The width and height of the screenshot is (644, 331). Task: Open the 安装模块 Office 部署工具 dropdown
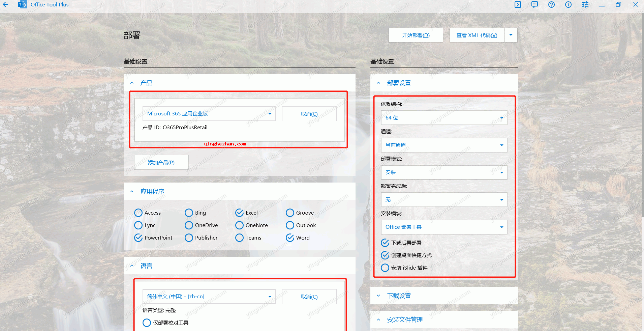444,227
